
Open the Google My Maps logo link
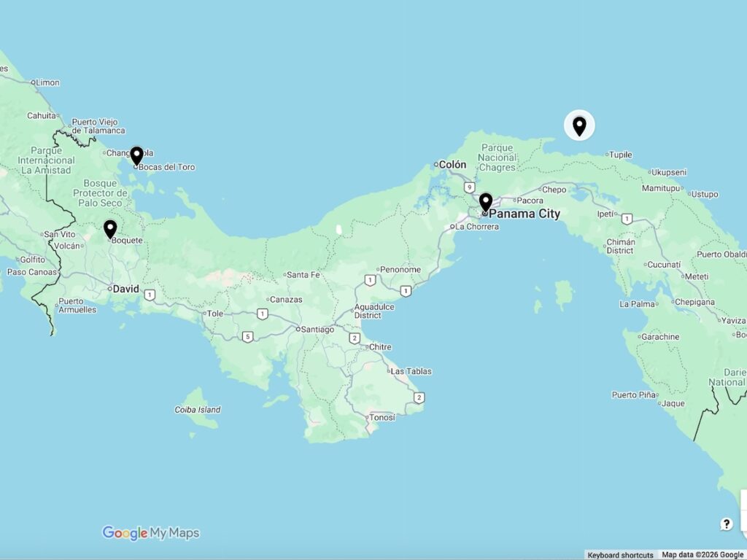coord(151,533)
